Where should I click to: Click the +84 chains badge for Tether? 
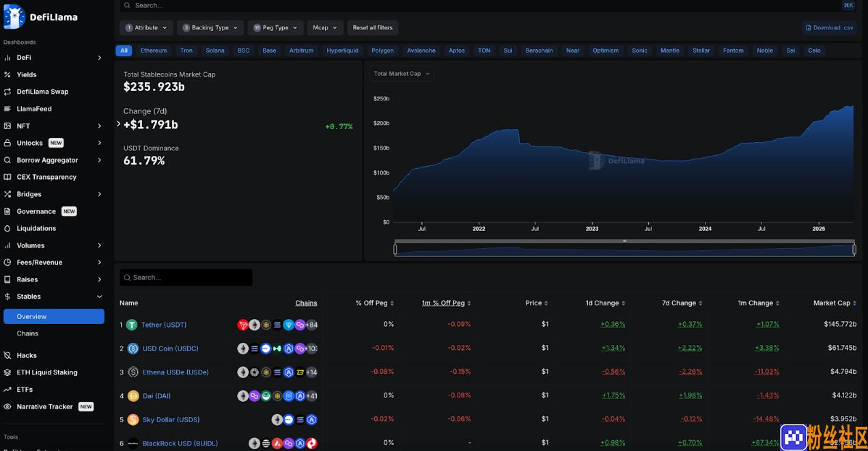click(311, 325)
